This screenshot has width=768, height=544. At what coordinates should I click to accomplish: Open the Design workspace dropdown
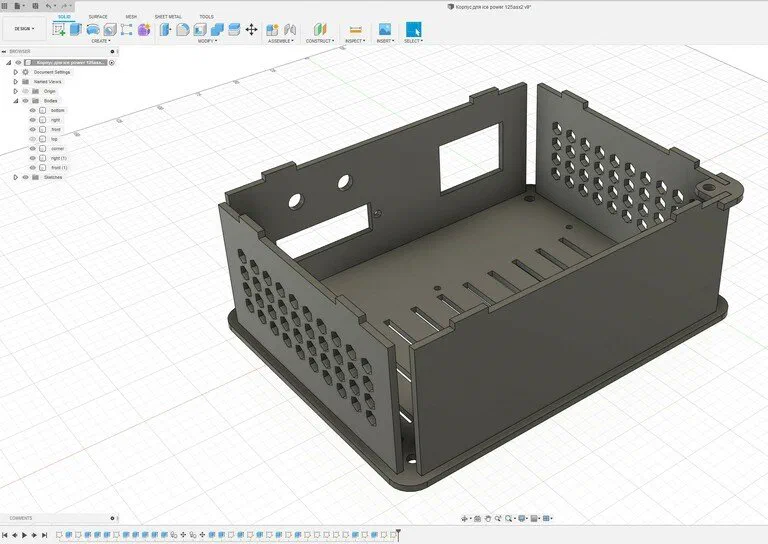[24, 29]
